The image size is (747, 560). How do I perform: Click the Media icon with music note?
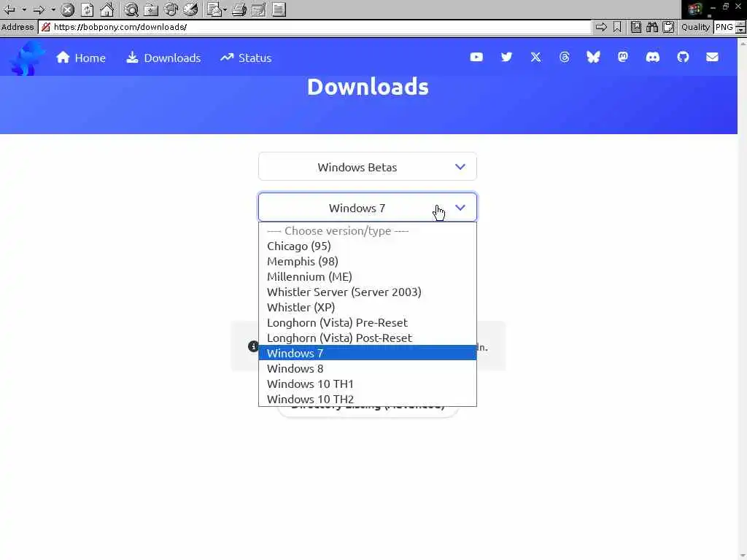pyautogui.click(x=171, y=9)
